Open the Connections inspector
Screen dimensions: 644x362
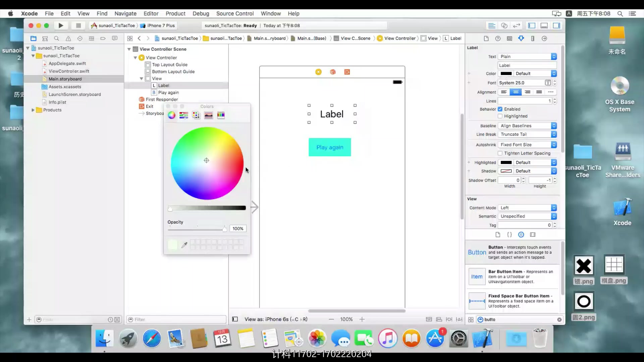pyautogui.click(x=544, y=39)
